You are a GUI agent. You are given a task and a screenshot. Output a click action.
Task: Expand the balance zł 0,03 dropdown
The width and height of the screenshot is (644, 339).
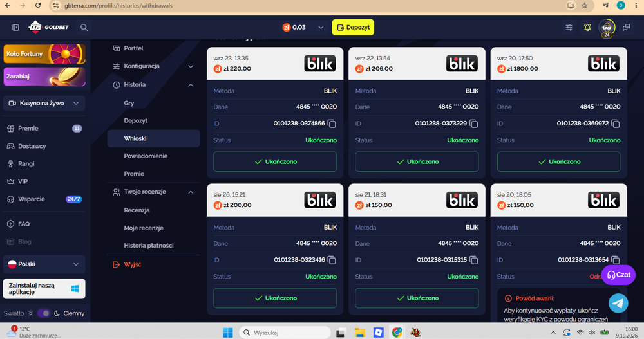(321, 28)
